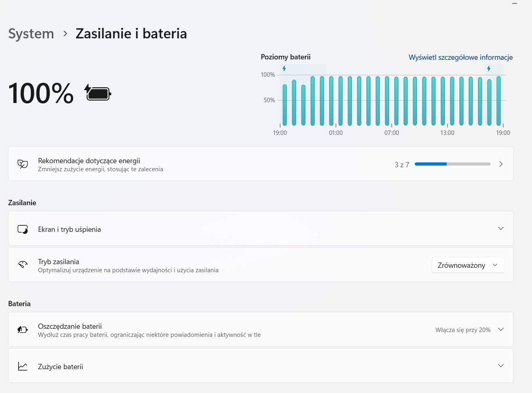Select the Zasilanie section heading
Image resolution: width=532 pixels, height=393 pixels.
pos(22,202)
